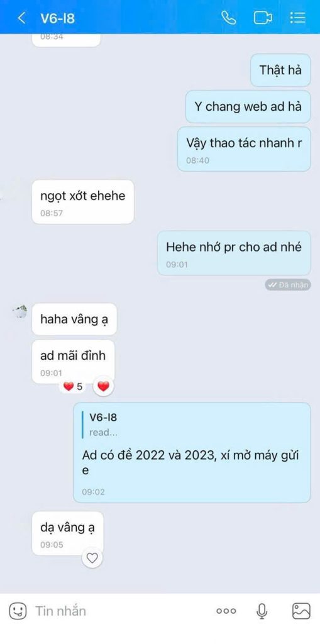
Task: Tap the "Đã nhận" delivery status label
Action: [x=287, y=285]
